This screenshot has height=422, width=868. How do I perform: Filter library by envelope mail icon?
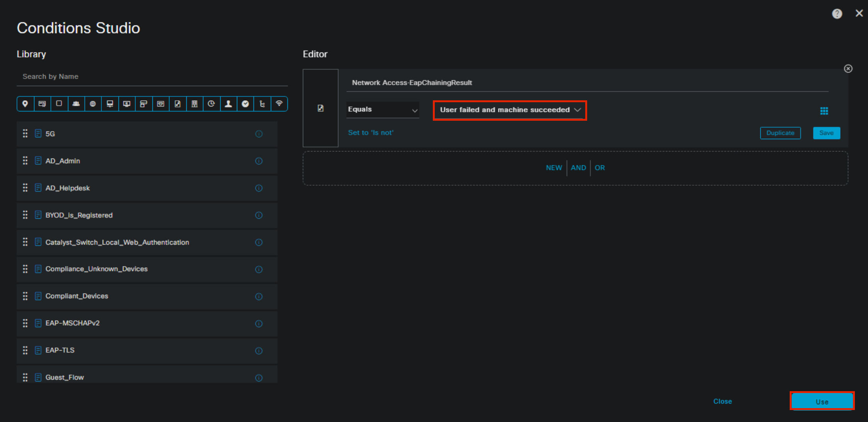tap(160, 104)
